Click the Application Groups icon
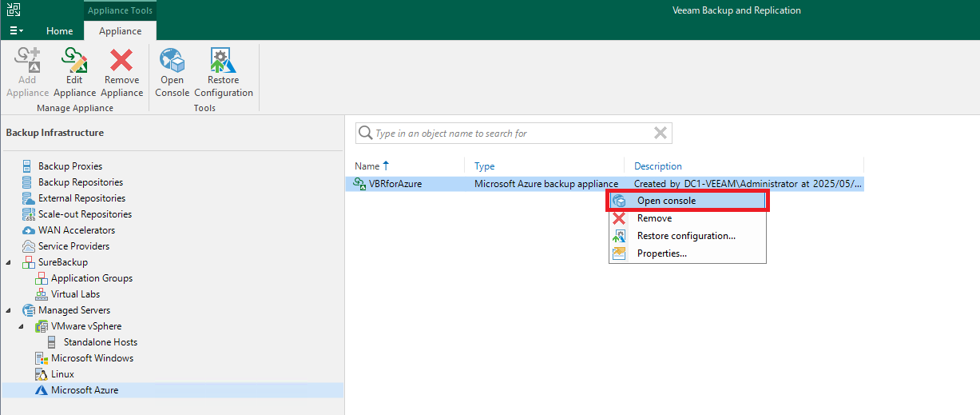Screen dimensions: 980x415 [42, 278]
